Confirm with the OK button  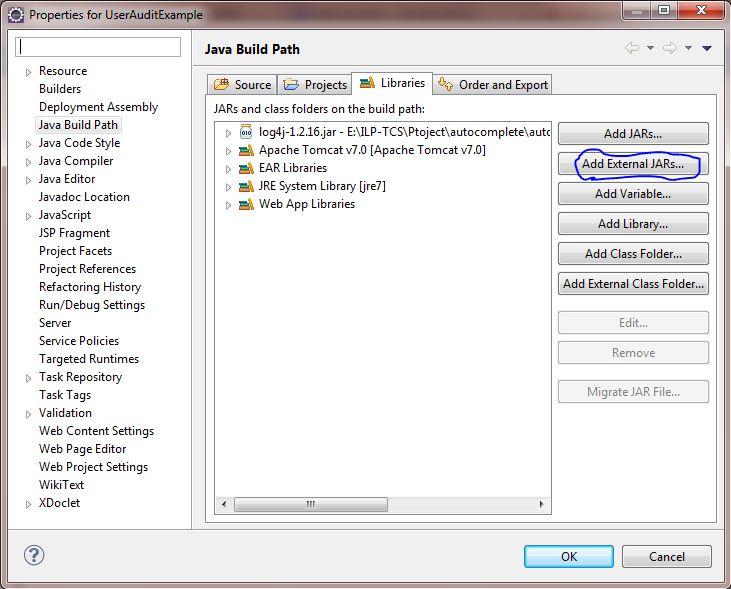coord(569,556)
